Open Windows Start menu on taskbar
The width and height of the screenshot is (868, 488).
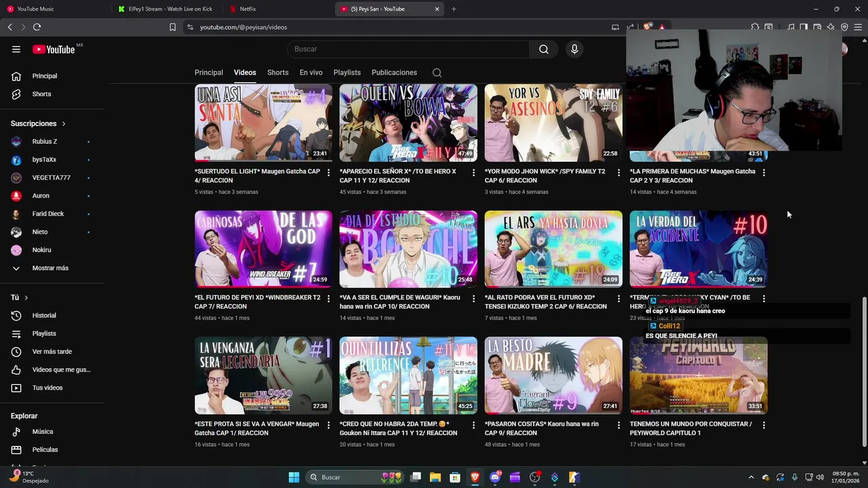pyautogui.click(x=294, y=477)
